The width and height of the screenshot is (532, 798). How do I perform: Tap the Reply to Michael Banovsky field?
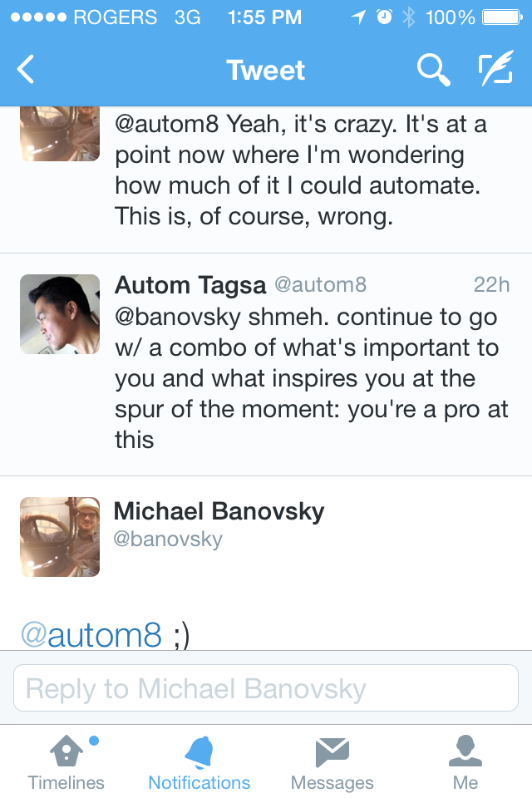266,688
